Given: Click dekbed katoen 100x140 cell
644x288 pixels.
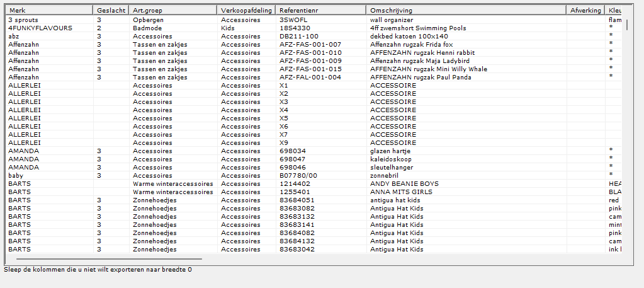Looking at the screenshot, I should (409, 36).
